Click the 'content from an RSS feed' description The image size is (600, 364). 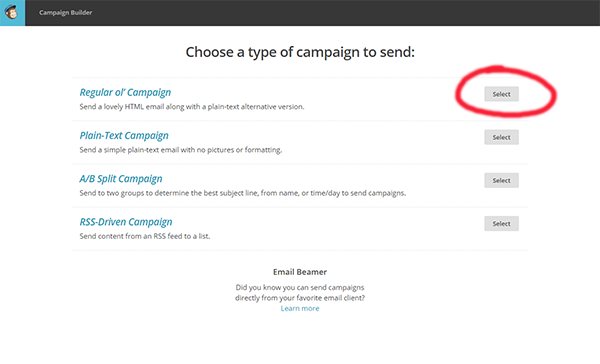[145, 237]
